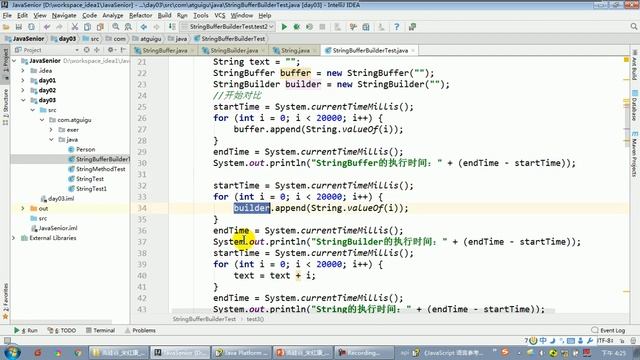640x360 pixels.
Task: Open the Run tool window button
Action: pos(26,330)
